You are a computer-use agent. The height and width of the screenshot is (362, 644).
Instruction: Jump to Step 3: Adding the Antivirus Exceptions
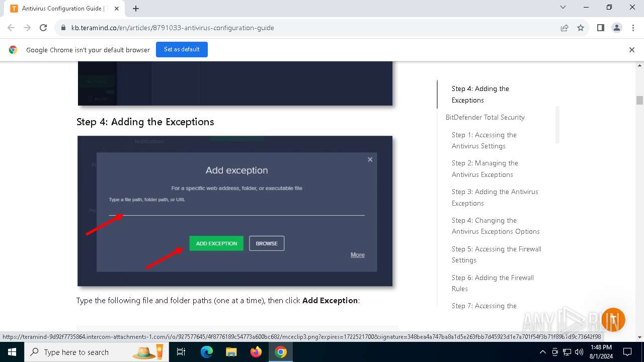[x=495, y=197]
